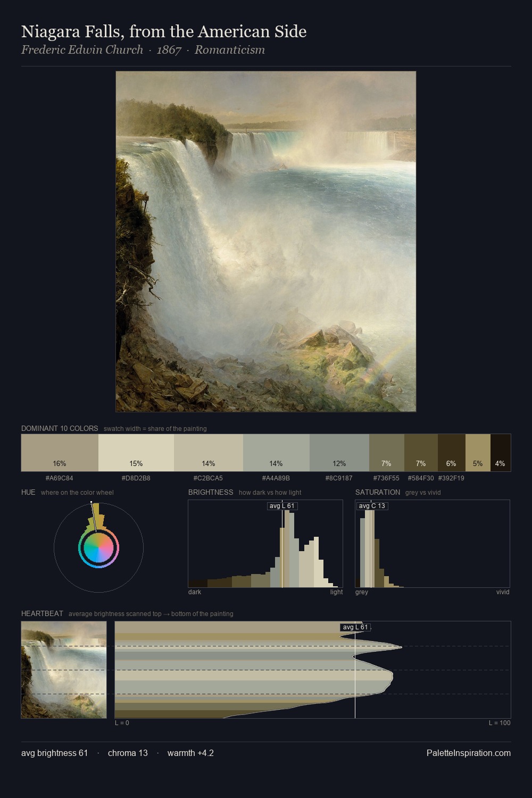
Task: Click the brightness histogram chart
Action: pyautogui.click(x=265, y=544)
